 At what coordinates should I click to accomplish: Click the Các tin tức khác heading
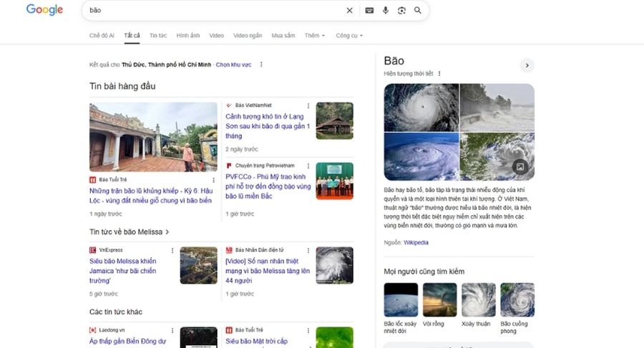(116, 312)
